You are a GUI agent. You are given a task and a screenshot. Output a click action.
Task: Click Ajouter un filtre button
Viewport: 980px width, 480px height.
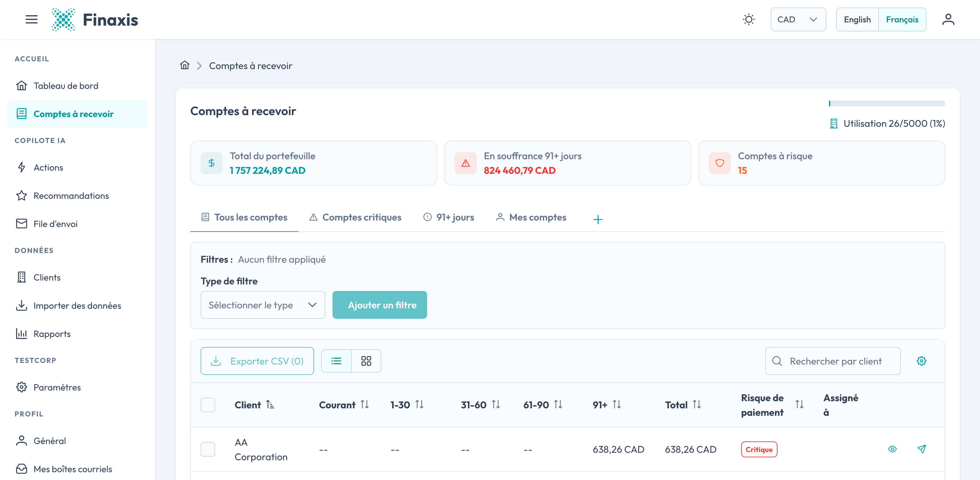pos(380,305)
